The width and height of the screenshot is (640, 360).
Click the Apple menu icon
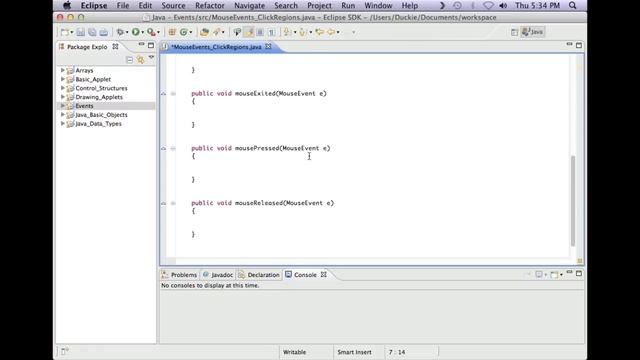click(x=67, y=5)
